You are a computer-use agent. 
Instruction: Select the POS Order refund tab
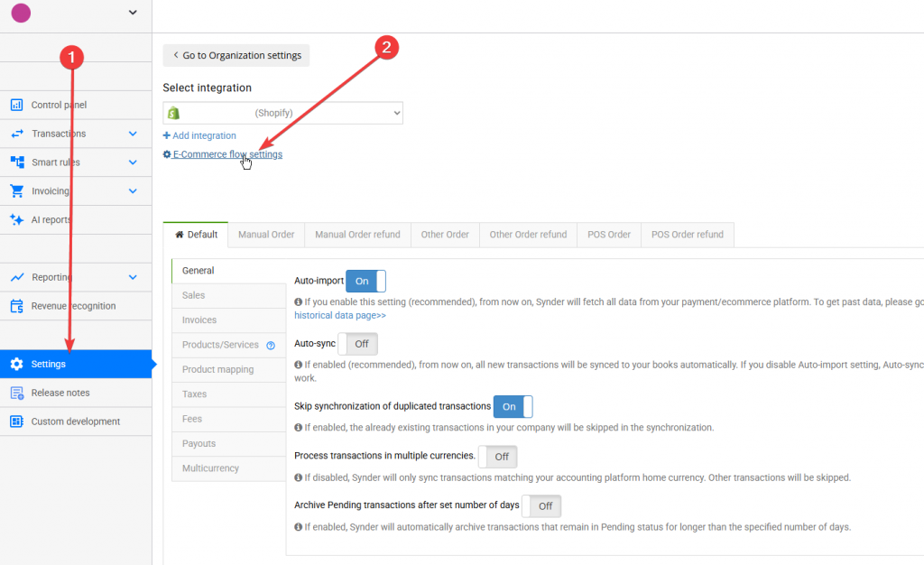(x=687, y=235)
